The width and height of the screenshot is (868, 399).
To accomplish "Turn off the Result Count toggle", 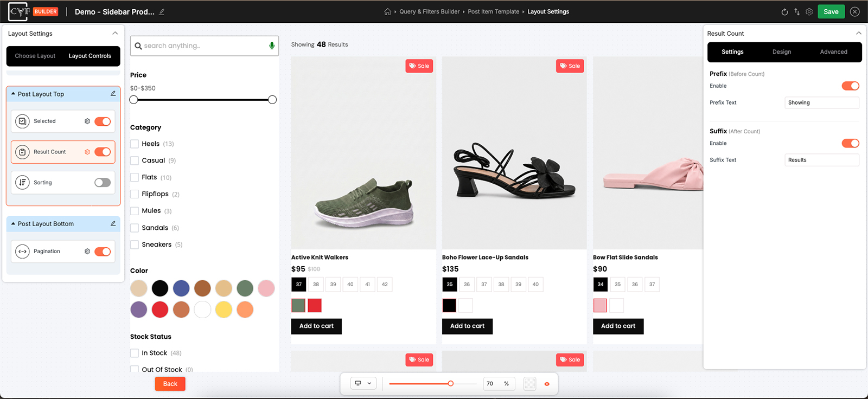I will tap(103, 152).
